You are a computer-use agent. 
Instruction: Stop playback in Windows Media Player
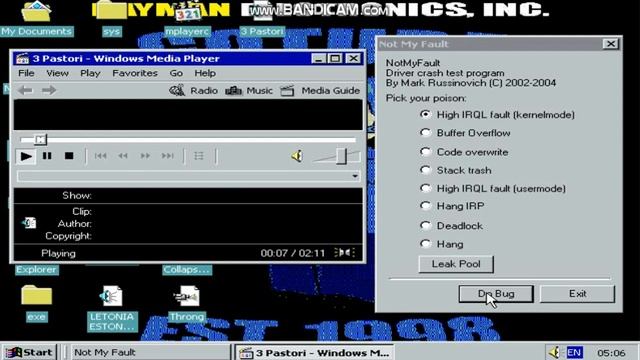pyautogui.click(x=69, y=156)
